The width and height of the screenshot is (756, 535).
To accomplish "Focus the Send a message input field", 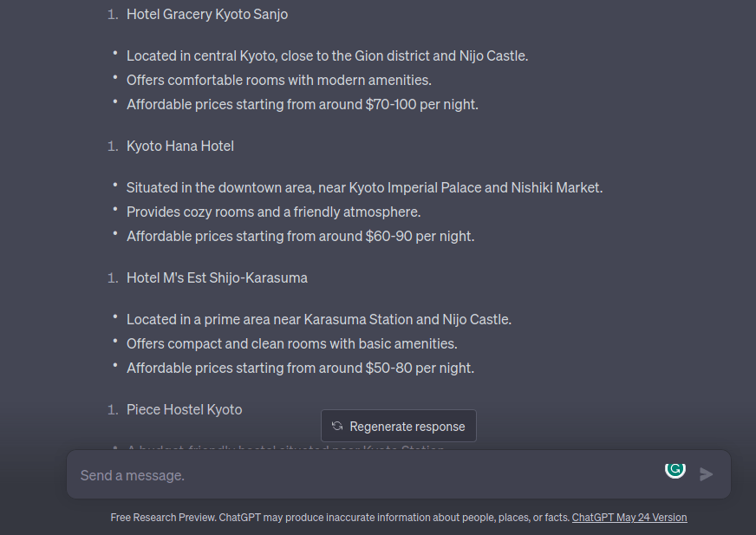I will point(364,475).
